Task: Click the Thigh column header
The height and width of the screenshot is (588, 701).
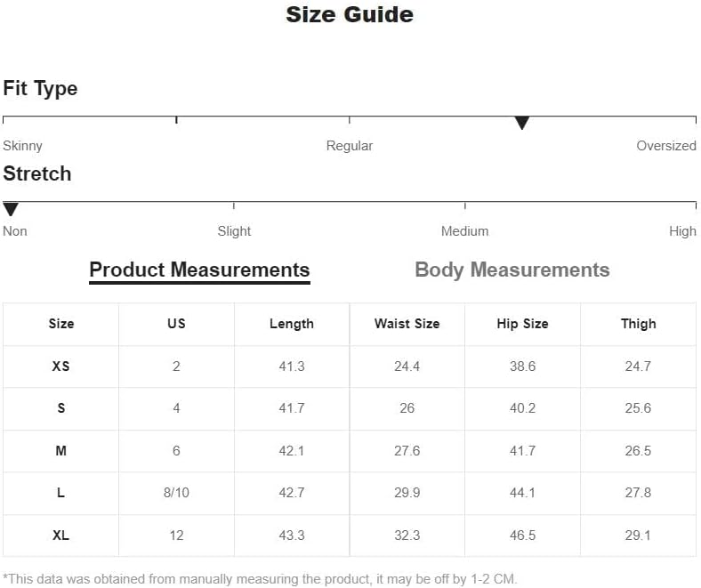Action: (638, 324)
